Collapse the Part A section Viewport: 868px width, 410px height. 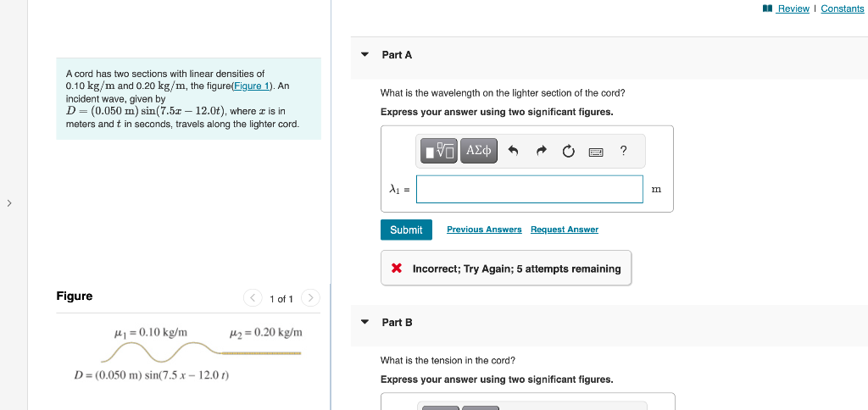(364, 55)
